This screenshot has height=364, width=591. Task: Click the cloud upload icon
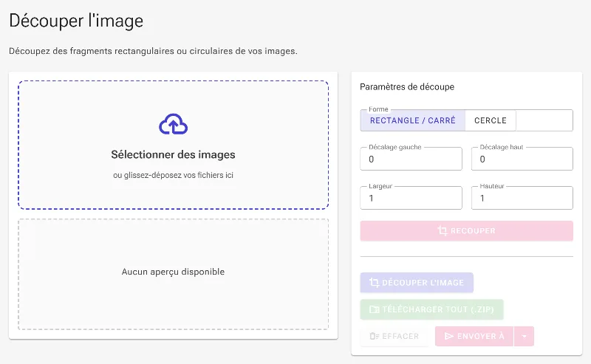tap(173, 124)
